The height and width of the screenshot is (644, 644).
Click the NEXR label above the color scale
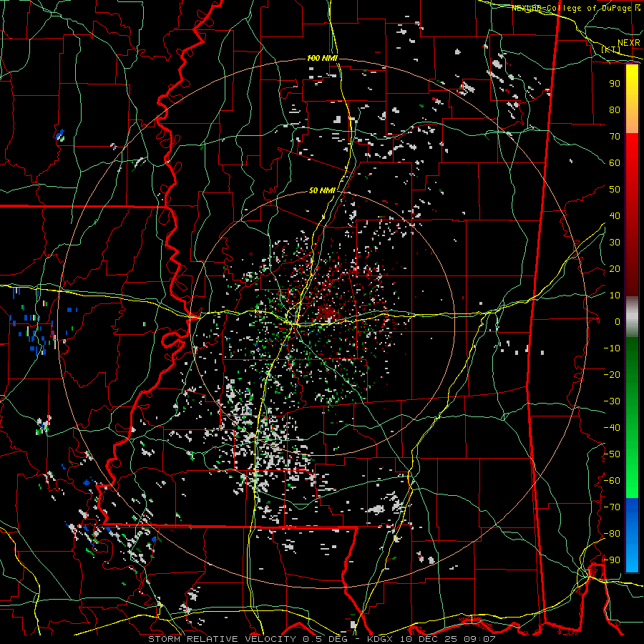coord(629,43)
